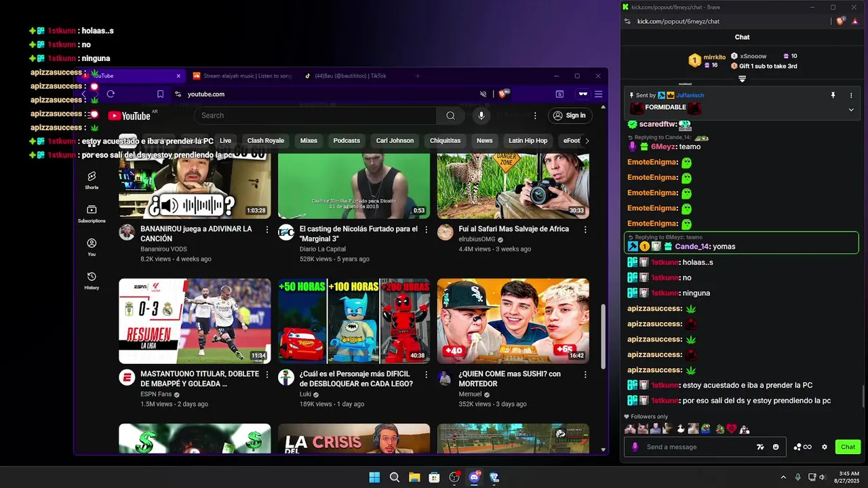Expand the pinned FORMIDABLE message
868x488 pixels.
[x=851, y=109]
